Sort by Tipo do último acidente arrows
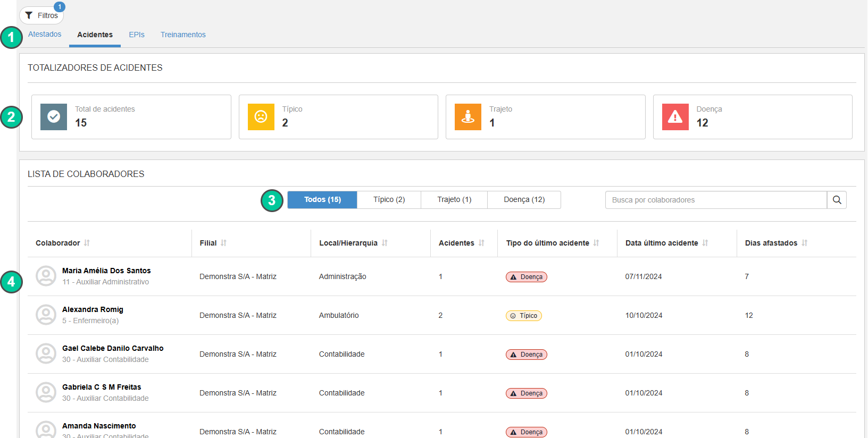Screen dimensions: 868x438 (x=596, y=243)
